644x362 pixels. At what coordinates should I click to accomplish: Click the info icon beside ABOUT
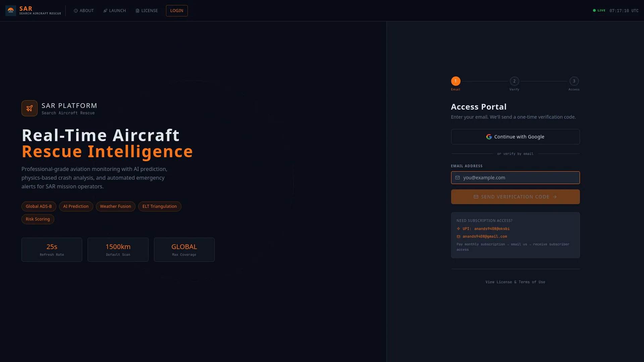(x=76, y=11)
